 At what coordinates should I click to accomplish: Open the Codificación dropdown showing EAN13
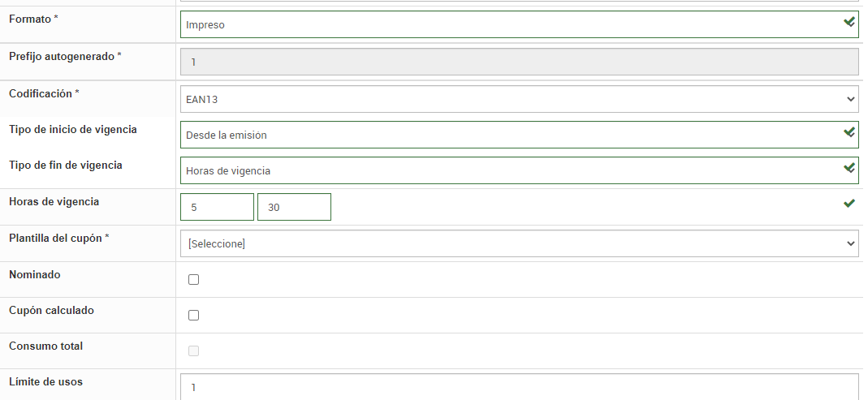pos(519,99)
